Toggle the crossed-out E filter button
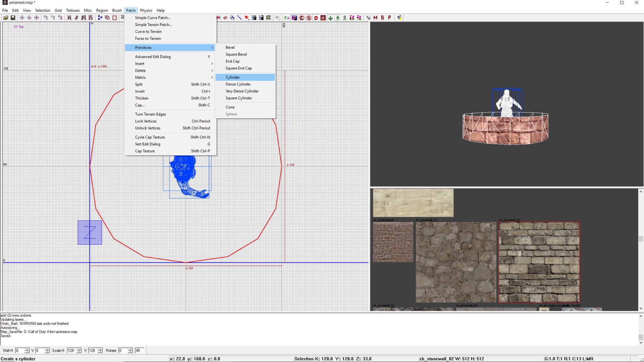 [x=302, y=18]
